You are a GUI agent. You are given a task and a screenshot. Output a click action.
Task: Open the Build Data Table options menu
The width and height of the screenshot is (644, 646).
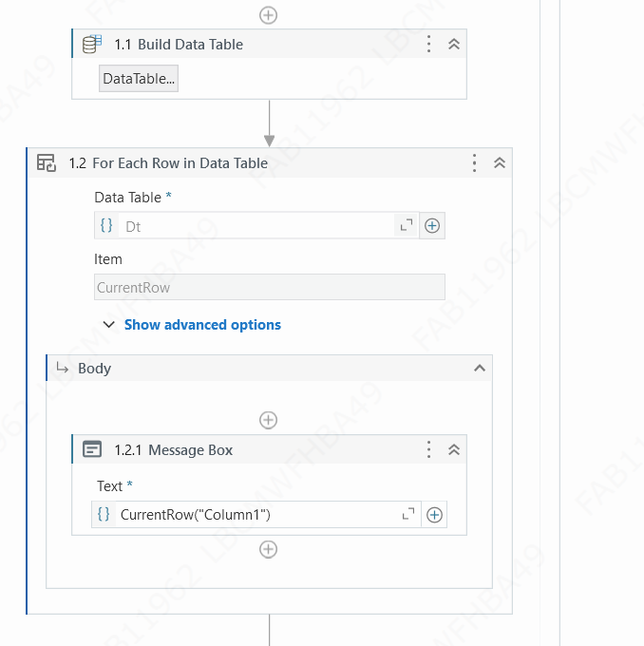tap(429, 44)
